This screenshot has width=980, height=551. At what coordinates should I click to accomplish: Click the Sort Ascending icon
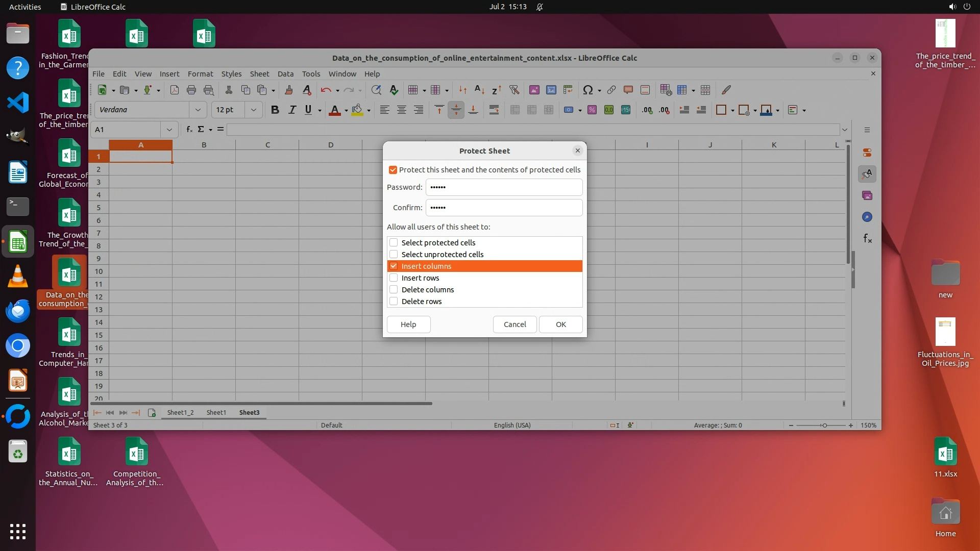479,90
